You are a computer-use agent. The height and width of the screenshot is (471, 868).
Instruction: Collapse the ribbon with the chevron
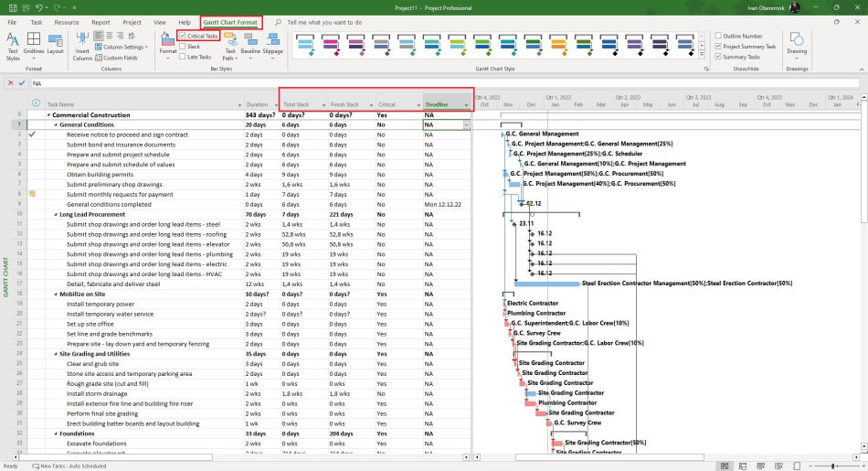click(862, 70)
